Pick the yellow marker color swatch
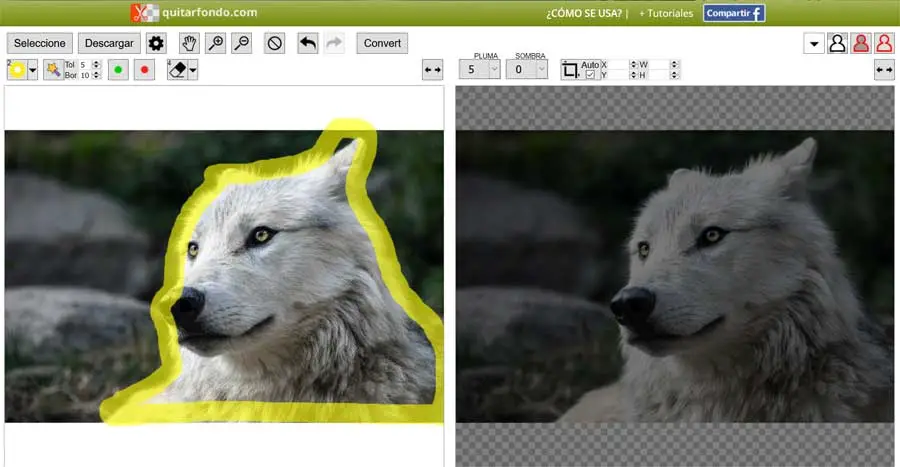The image size is (900, 467). (x=17, y=69)
